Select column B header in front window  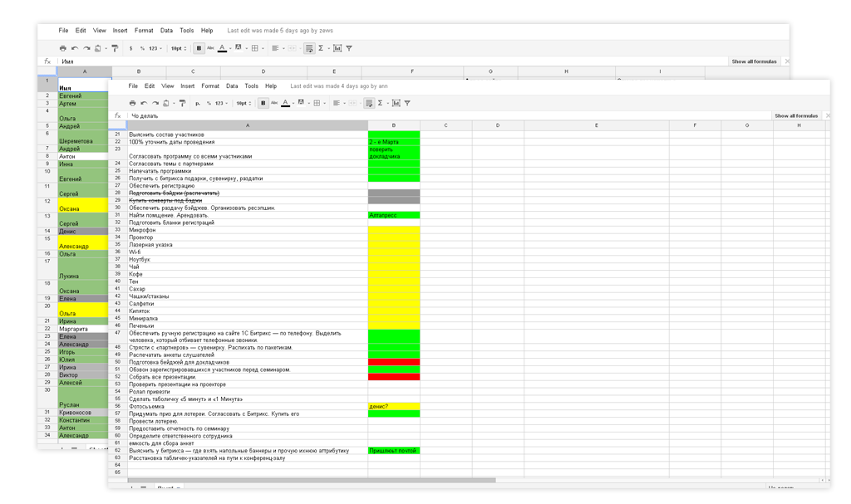[x=394, y=125]
